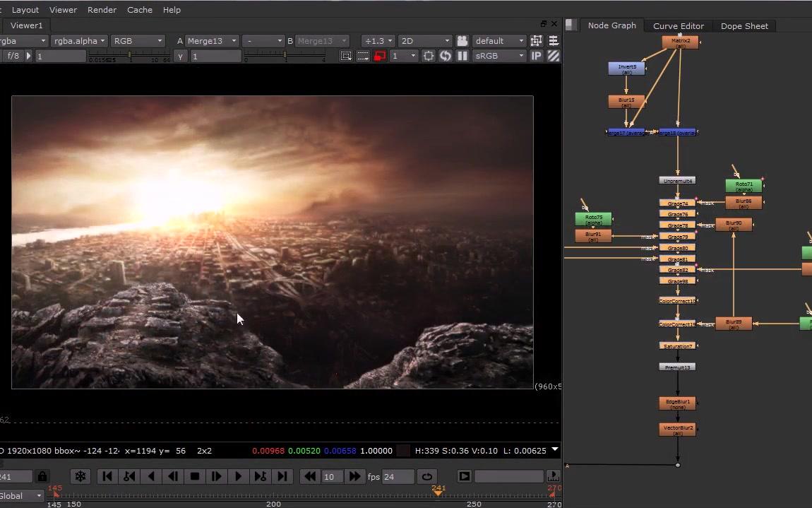The width and height of the screenshot is (812, 508).
Task: Toggle the frame lock padlock
Action: tap(42, 477)
